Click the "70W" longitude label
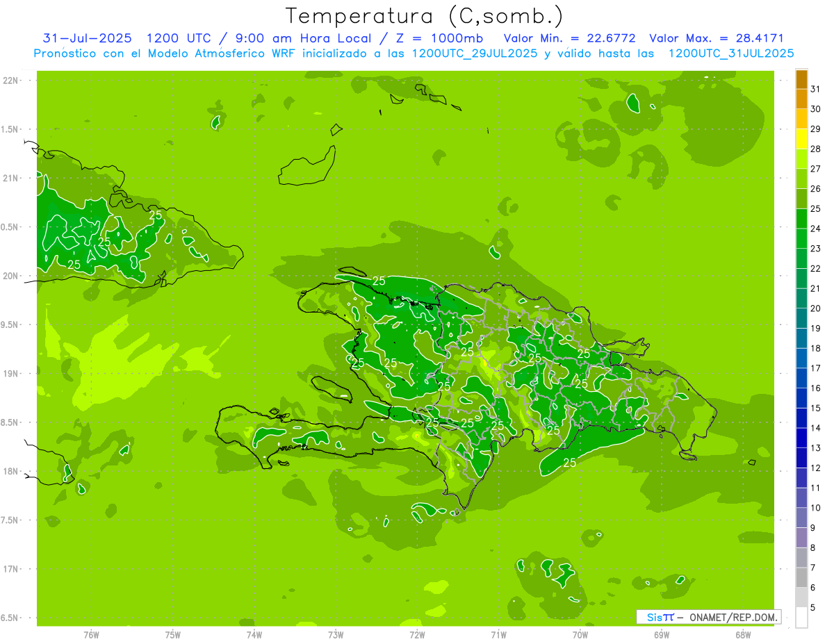The height and width of the screenshot is (644, 834). tap(580, 635)
